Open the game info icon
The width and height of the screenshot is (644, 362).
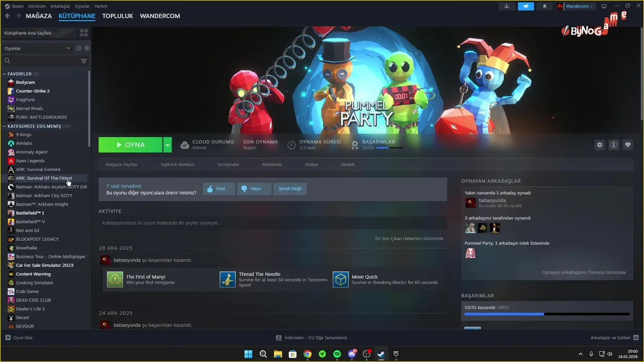613,145
